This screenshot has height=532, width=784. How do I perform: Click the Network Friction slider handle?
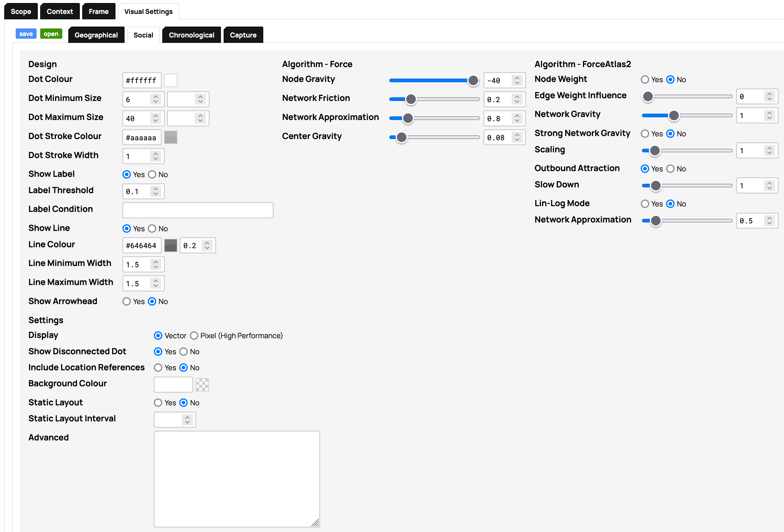coord(410,99)
